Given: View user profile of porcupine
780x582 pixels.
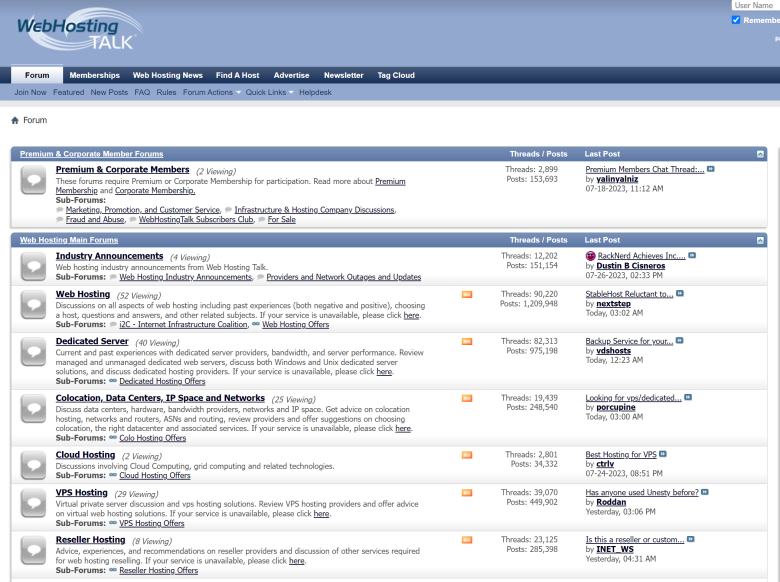Looking at the screenshot, I should click(616, 407).
